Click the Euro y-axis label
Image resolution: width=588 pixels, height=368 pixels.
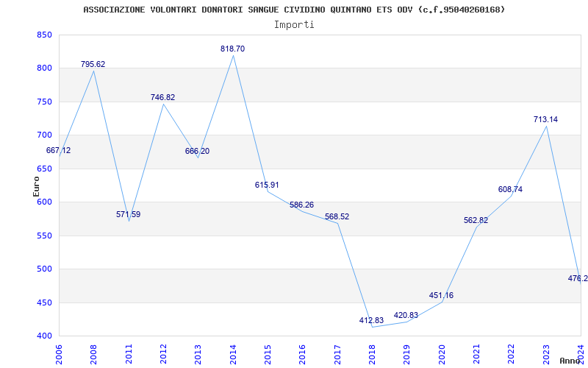pyautogui.click(x=36, y=186)
